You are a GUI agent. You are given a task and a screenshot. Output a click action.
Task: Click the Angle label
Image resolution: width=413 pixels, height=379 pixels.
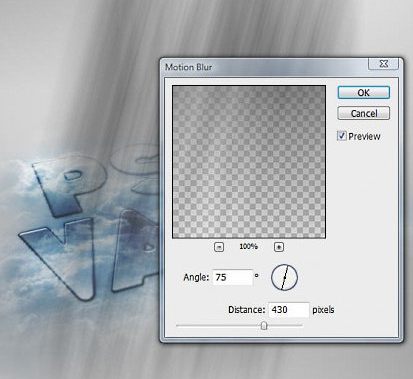pyautogui.click(x=196, y=277)
